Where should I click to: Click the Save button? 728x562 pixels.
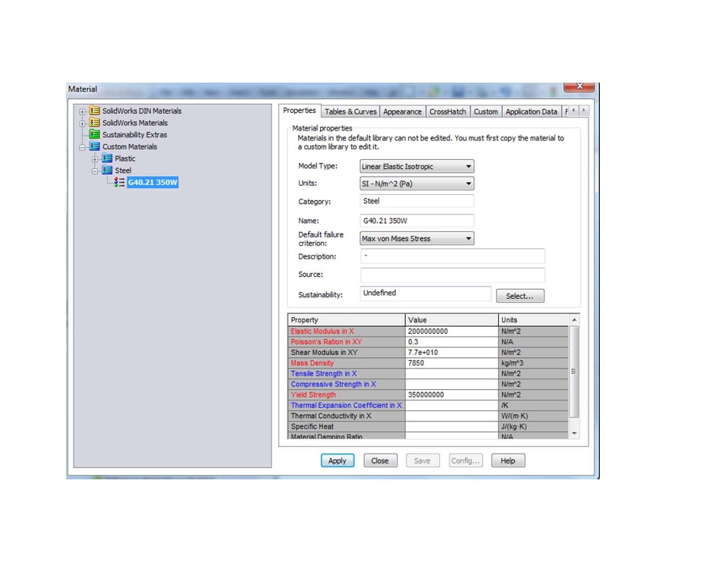pos(422,460)
